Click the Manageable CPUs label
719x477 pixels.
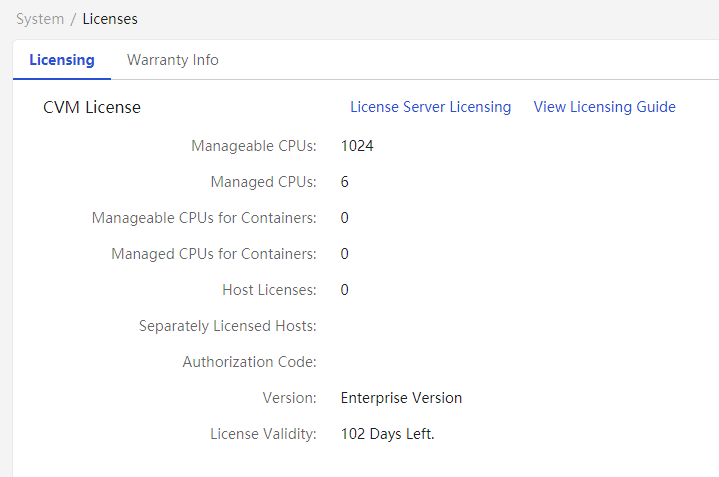254,146
